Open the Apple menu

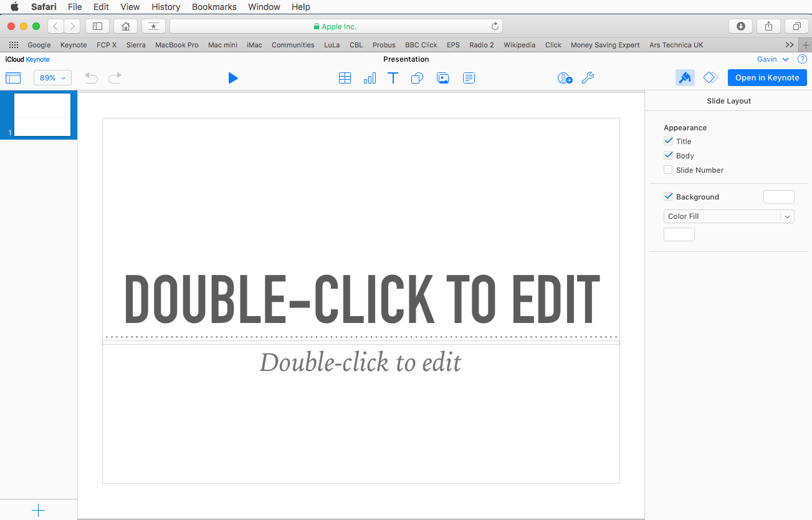[14, 7]
